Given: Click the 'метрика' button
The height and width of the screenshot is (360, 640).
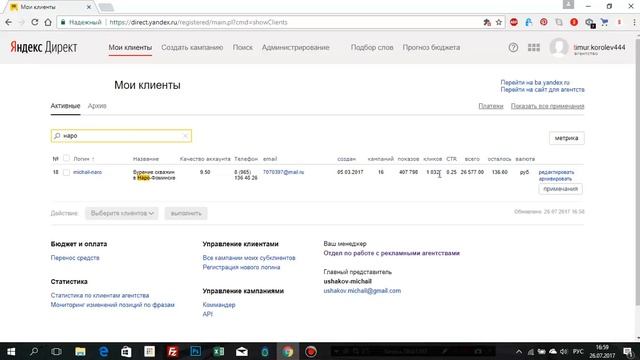Looking at the screenshot, I should (567, 138).
